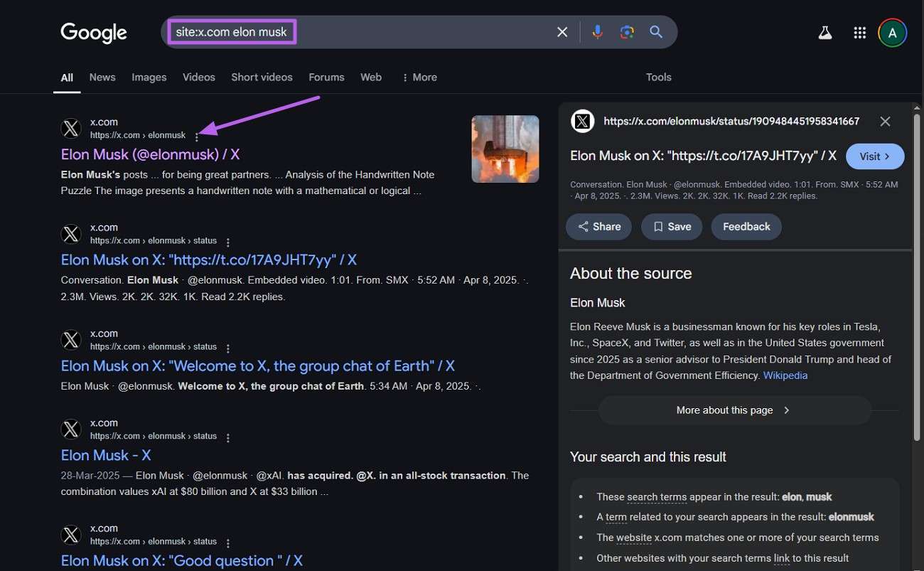
Task: Start voice search with microphone icon
Action: point(597,32)
